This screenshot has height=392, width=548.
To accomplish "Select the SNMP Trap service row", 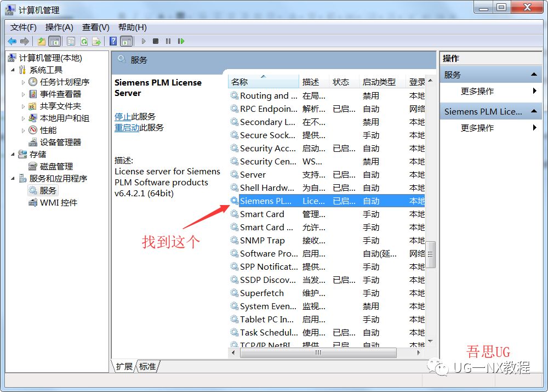I will click(x=327, y=241).
